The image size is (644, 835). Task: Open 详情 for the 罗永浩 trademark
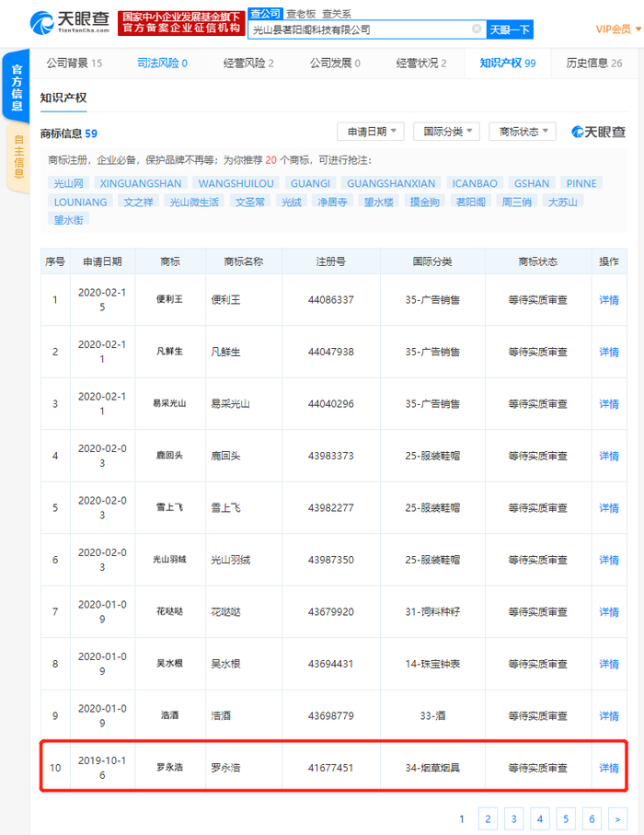click(609, 768)
